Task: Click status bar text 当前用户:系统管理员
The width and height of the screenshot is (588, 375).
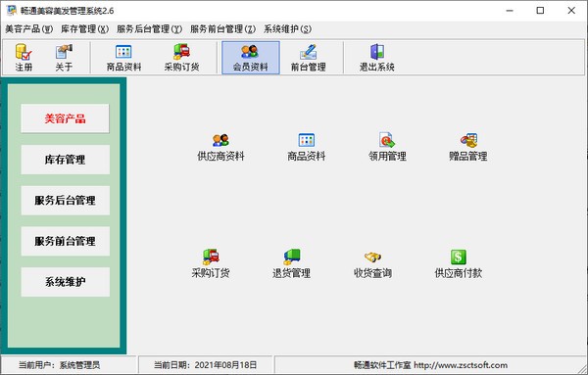Action: click(59, 365)
